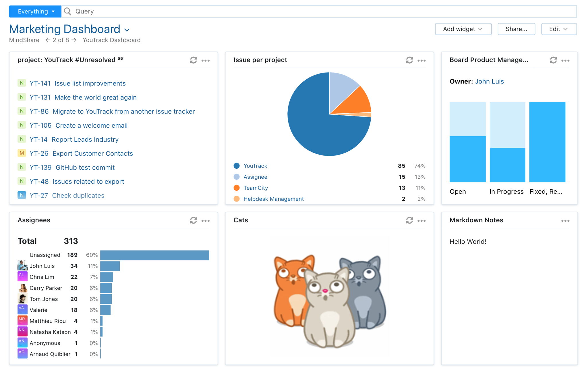Click Tom Jones avatar

pos(22,299)
